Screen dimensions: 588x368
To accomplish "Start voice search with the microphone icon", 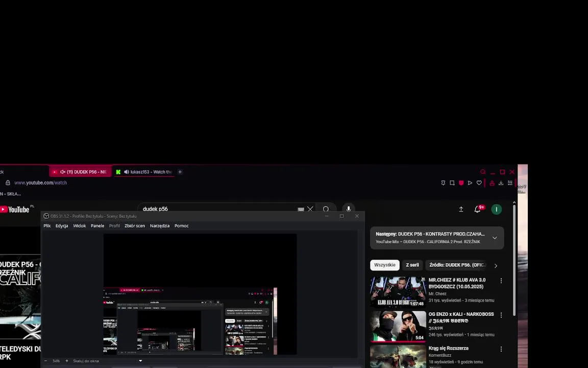I will click(x=349, y=209).
